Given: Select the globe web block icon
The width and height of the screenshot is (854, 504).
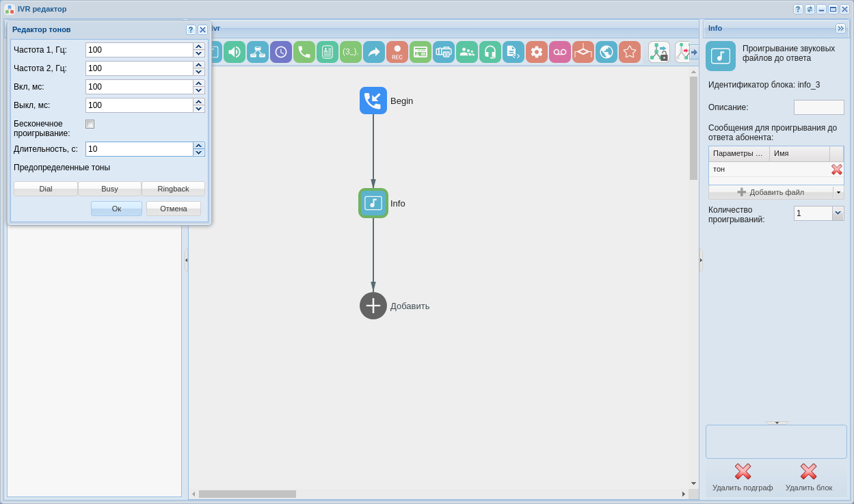Looking at the screenshot, I should [x=606, y=52].
